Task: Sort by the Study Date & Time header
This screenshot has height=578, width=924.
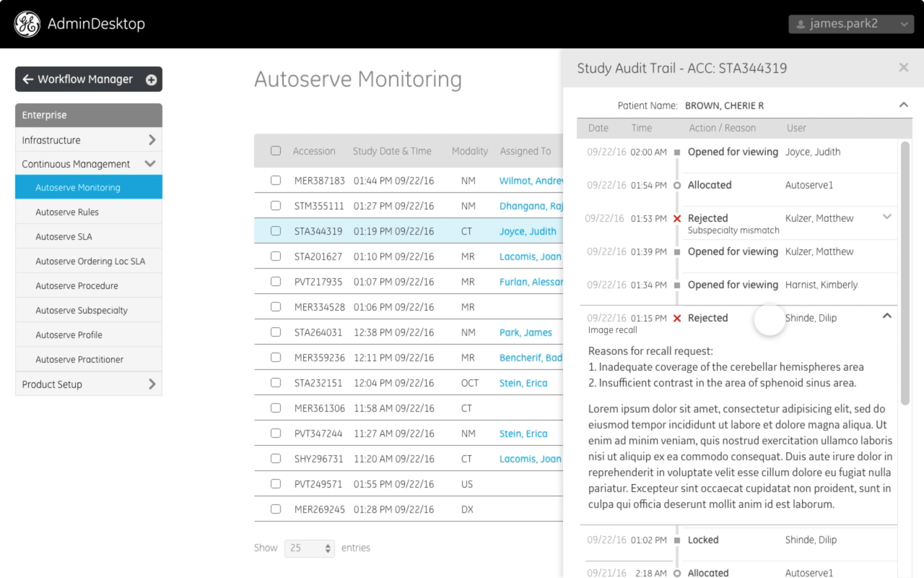Action: click(392, 151)
